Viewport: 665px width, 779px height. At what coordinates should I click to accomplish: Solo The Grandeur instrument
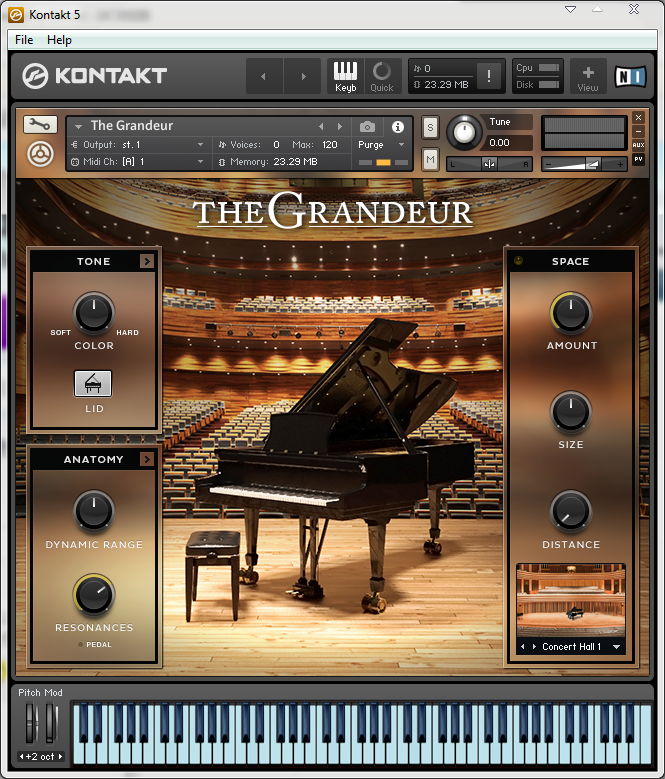pyautogui.click(x=430, y=128)
